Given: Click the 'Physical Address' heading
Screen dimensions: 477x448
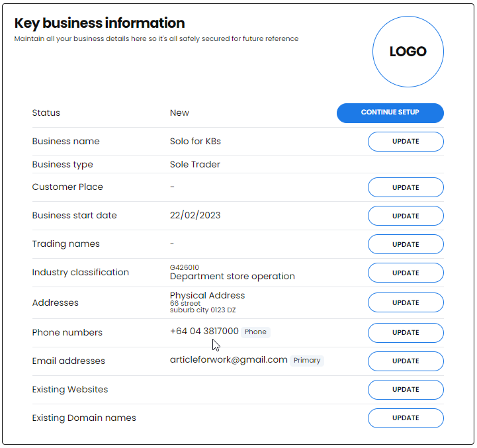Looking at the screenshot, I should (x=207, y=295).
